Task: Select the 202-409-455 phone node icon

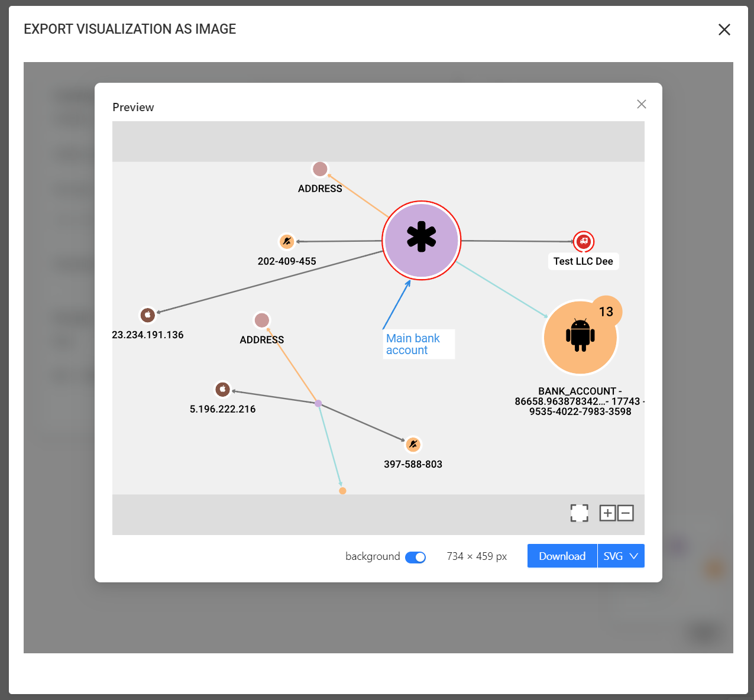Action: (287, 241)
